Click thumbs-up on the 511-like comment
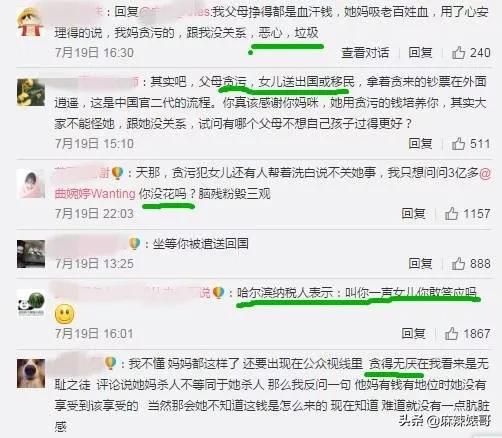The image size is (502, 438). point(458,144)
